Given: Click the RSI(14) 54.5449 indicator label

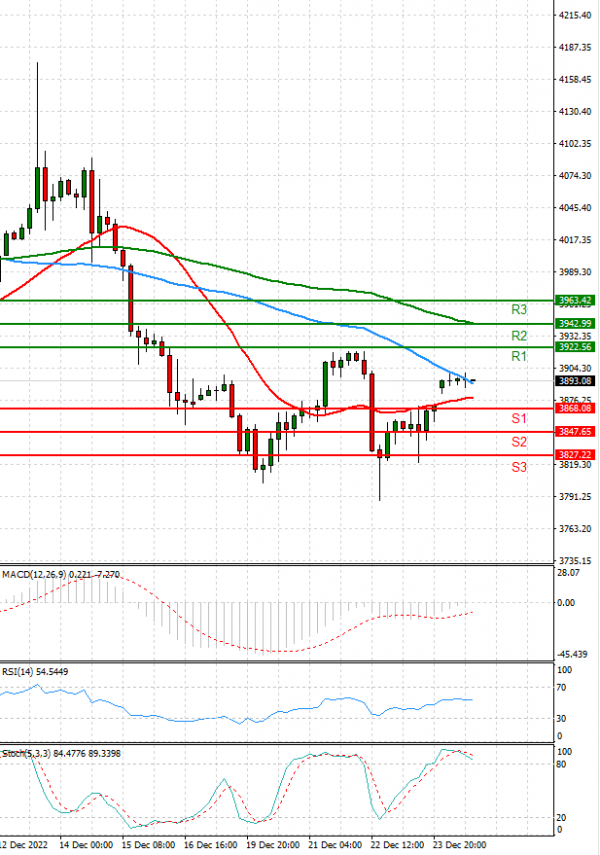Looking at the screenshot, I should point(35,672).
